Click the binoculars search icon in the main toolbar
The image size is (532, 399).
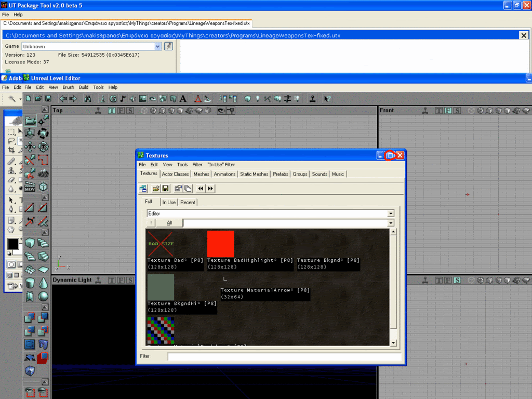click(x=88, y=98)
